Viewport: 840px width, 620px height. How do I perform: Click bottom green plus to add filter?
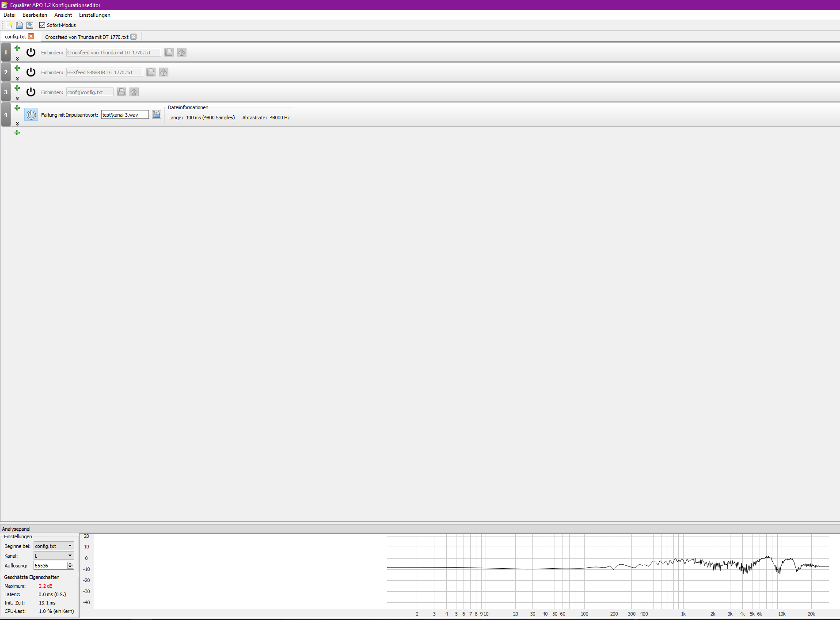click(17, 133)
